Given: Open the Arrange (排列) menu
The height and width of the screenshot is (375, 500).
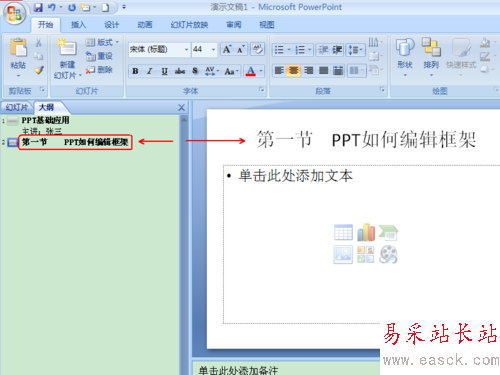Looking at the screenshot, I should (x=431, y=57).
